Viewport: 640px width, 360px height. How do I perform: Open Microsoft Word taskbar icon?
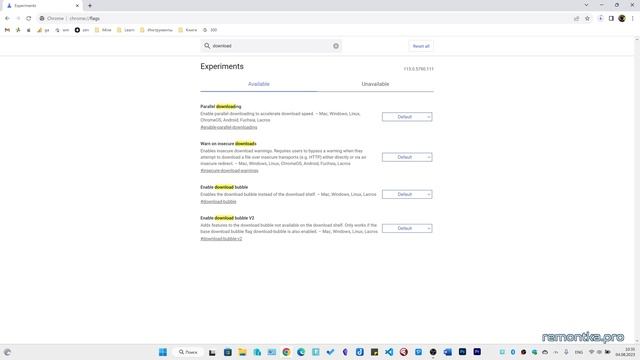point(448,352)
